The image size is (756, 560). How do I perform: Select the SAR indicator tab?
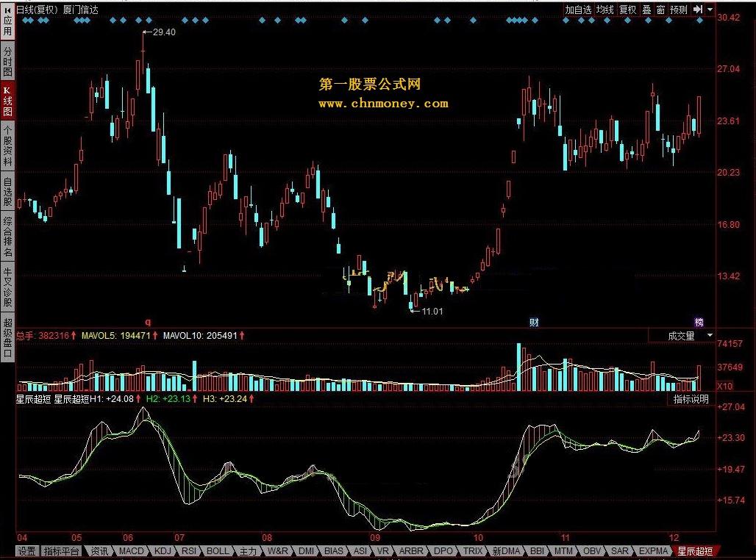619,551
